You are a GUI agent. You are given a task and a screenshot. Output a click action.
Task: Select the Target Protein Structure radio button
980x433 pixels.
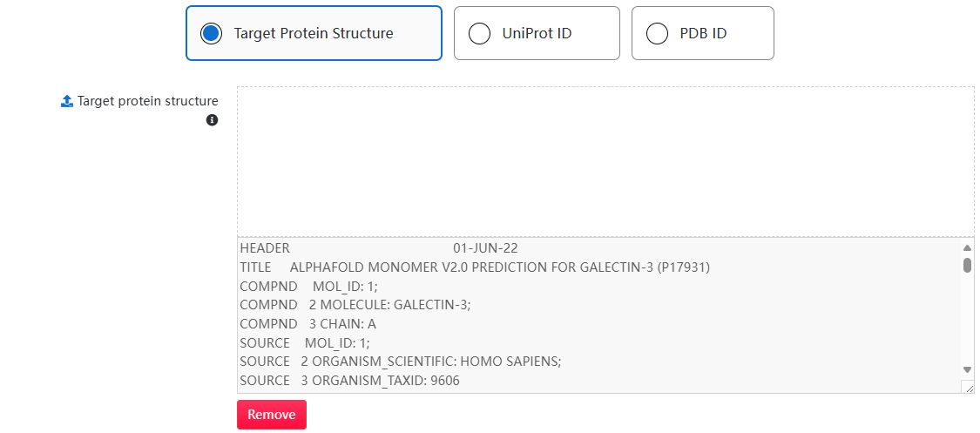click(212, 33)
